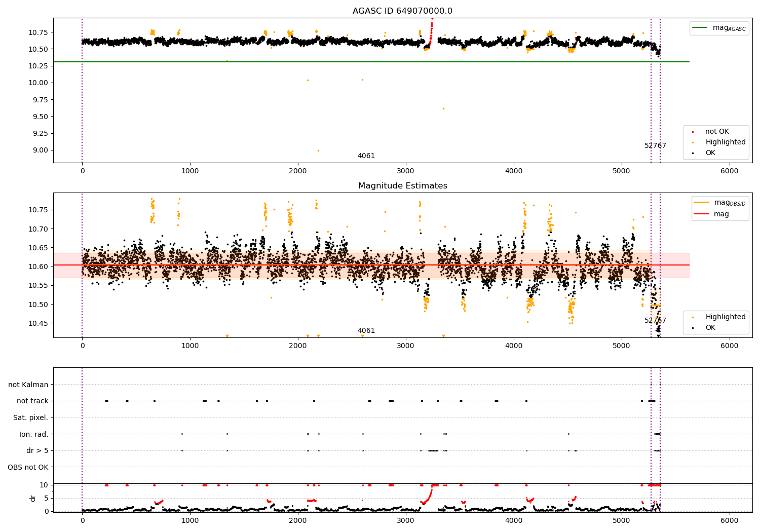The image size is (760, 532).
Task: Click '3000' on the top plot's x-axis
Action: (x=406, y=171)
